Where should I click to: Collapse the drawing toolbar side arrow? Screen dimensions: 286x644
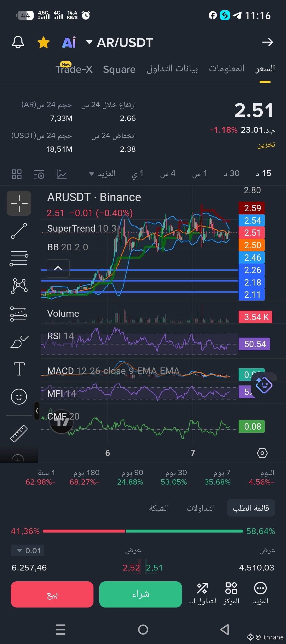(37, 411)
